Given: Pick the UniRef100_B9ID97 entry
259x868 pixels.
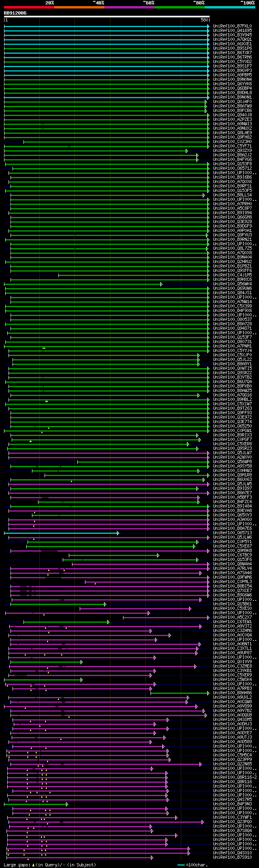Looking at the screenshot, I should pyautogui.click(x=232, y=489).
